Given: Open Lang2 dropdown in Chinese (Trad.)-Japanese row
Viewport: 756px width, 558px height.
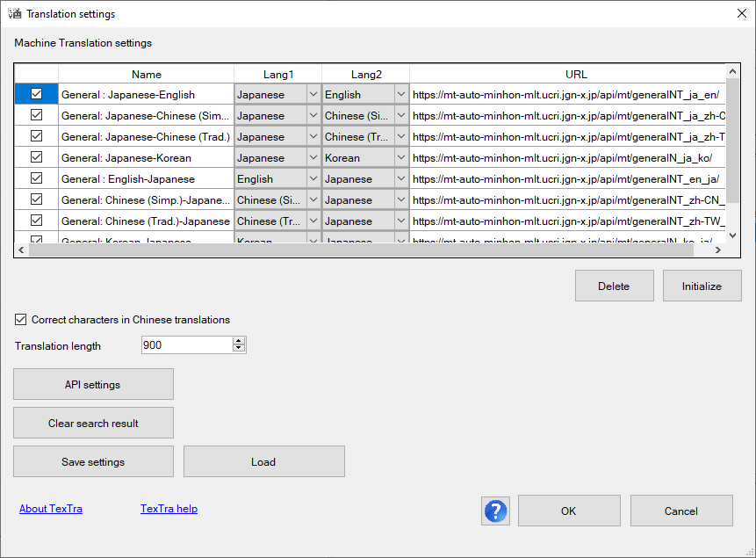Looking at the screenshot, I should (x=401, y=221).
